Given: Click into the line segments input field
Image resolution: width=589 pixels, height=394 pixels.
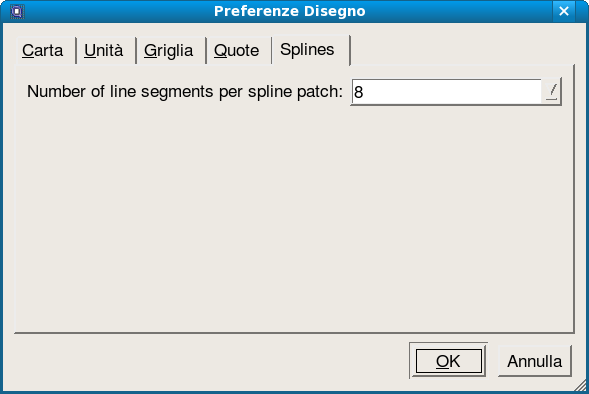Looking at the screenshot, I should point(447,92).
